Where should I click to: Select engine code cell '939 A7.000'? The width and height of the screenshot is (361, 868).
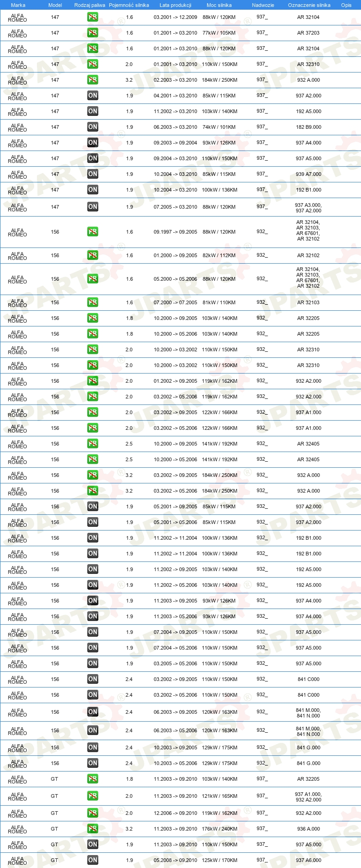point(308,174)
